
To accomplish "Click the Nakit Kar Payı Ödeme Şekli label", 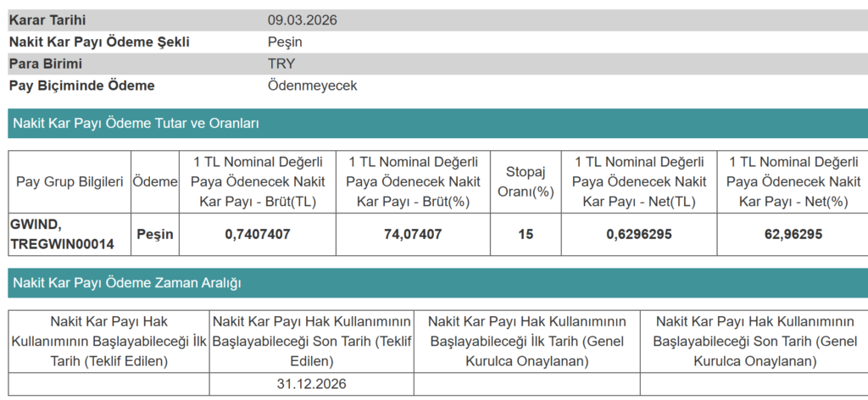I will pyautogui.click(x=99, y=42).
